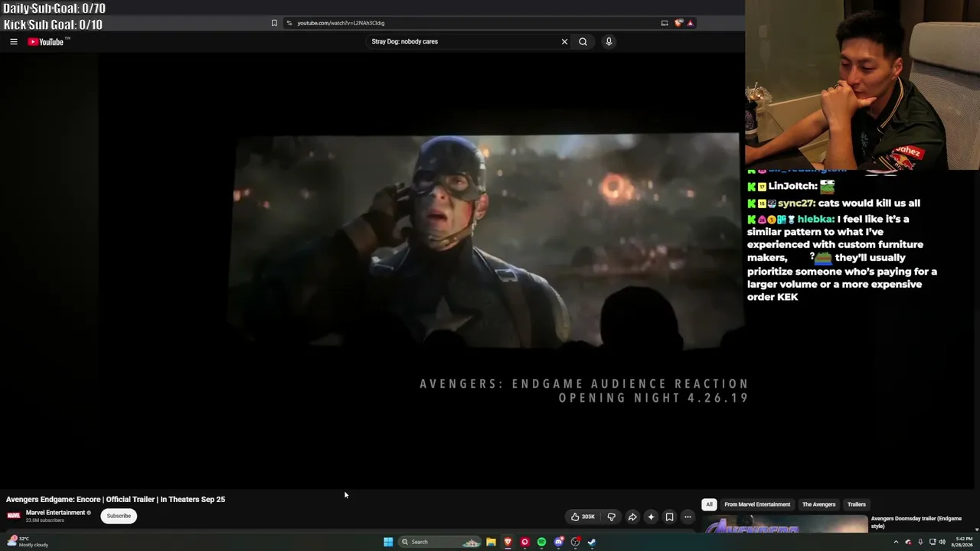View site information beside the URL

289,23
